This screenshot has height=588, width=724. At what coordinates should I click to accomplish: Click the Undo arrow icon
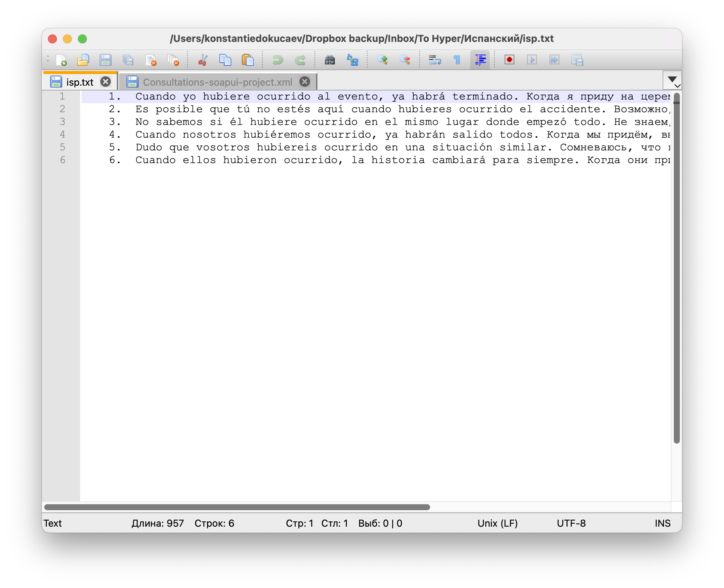click(x=277, y=60)
